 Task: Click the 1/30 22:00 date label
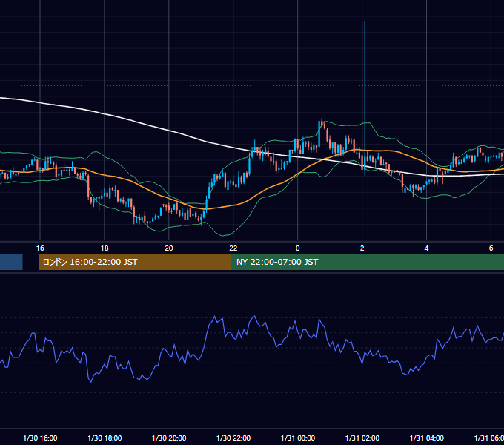(233, 438)
